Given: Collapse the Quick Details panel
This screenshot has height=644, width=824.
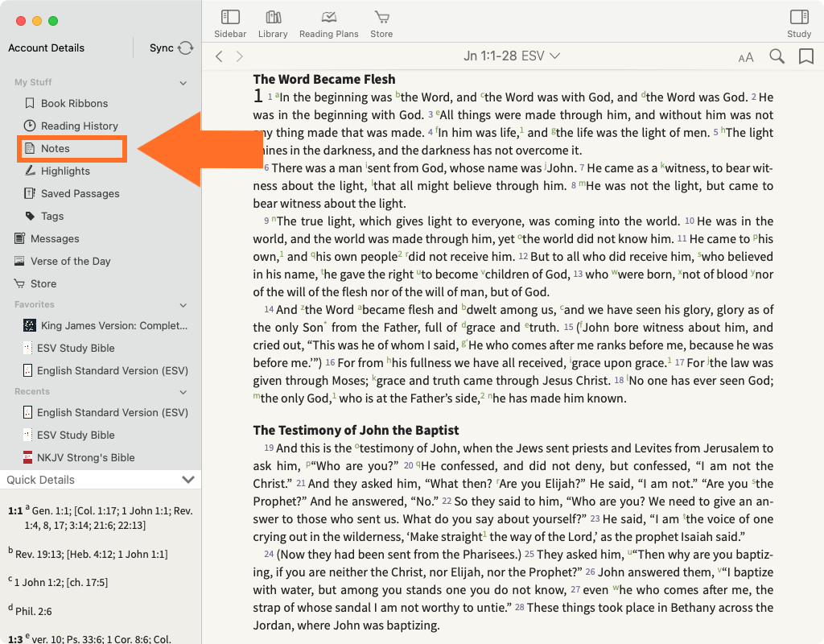Looking at the screenshot, I should pos(188,480).
